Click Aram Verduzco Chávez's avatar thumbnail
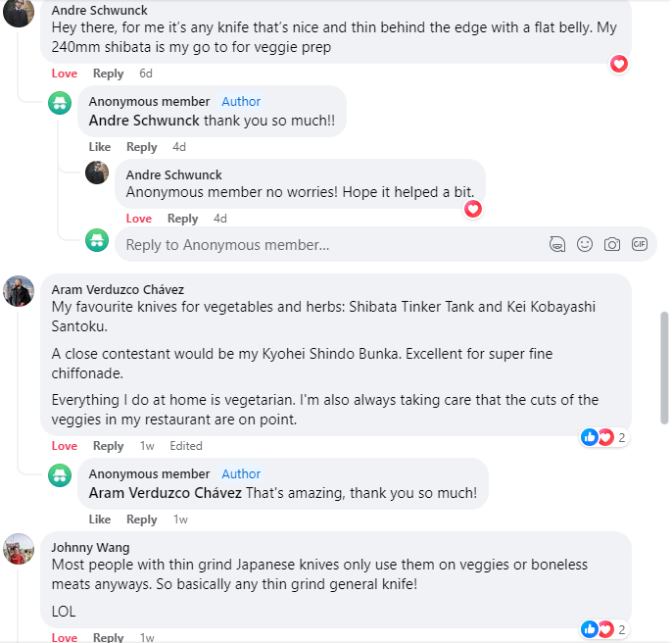The image size is (672, 643). click(x=20, y=291)
